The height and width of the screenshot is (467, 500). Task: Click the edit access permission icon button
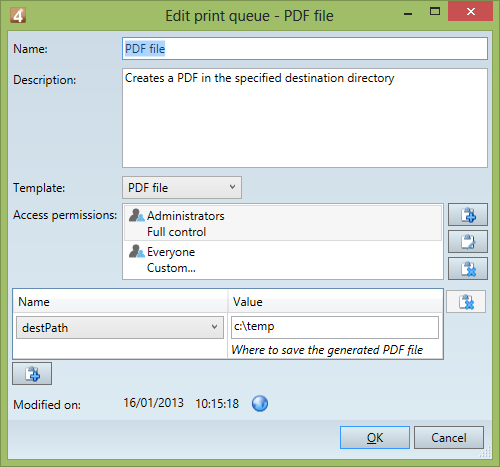468,241
